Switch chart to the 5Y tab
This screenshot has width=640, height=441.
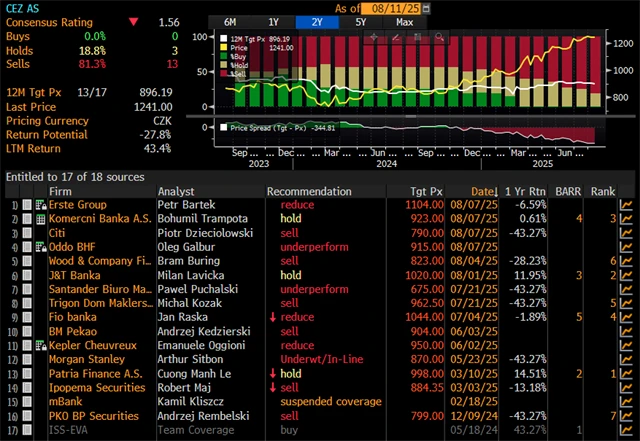(359, 21)
